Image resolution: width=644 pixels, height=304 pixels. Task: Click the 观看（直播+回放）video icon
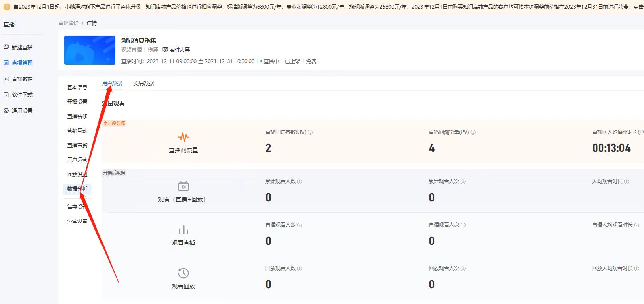tap(183, 186)
